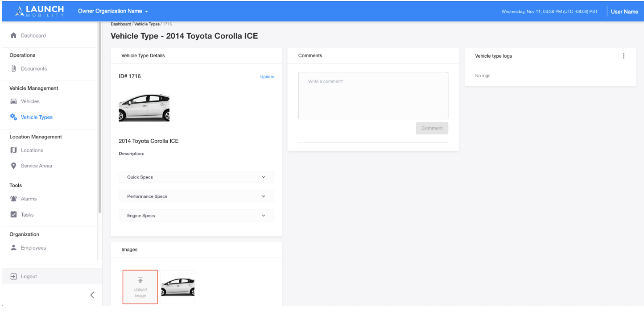
Task: Click the Locations map icon
Action: coord(13,150)
